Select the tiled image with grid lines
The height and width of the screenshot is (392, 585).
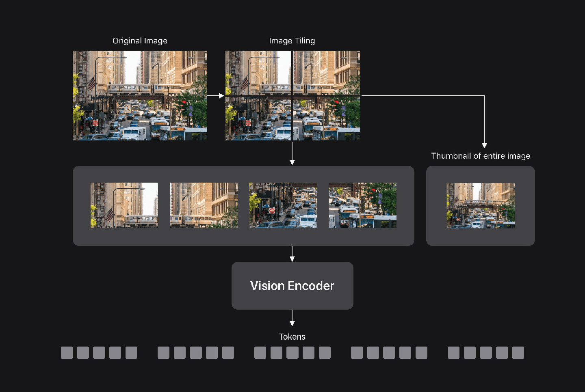pyautogui.click(x=292, y=96)
